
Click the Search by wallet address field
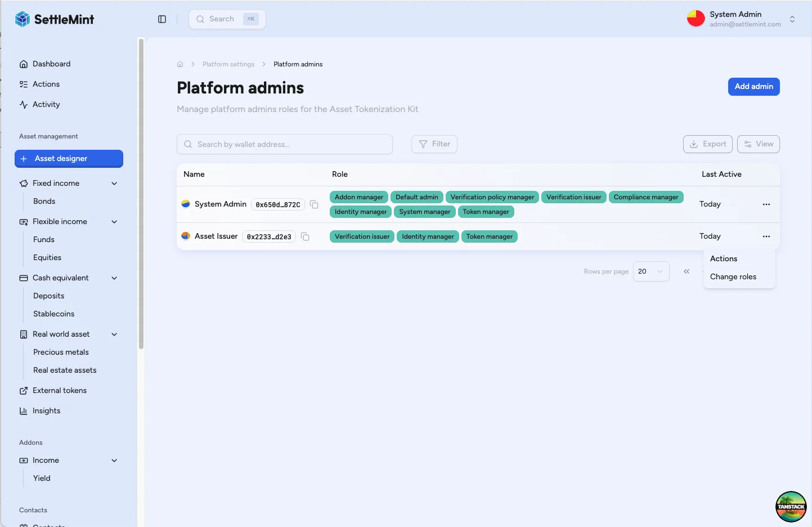pos(284,144)
